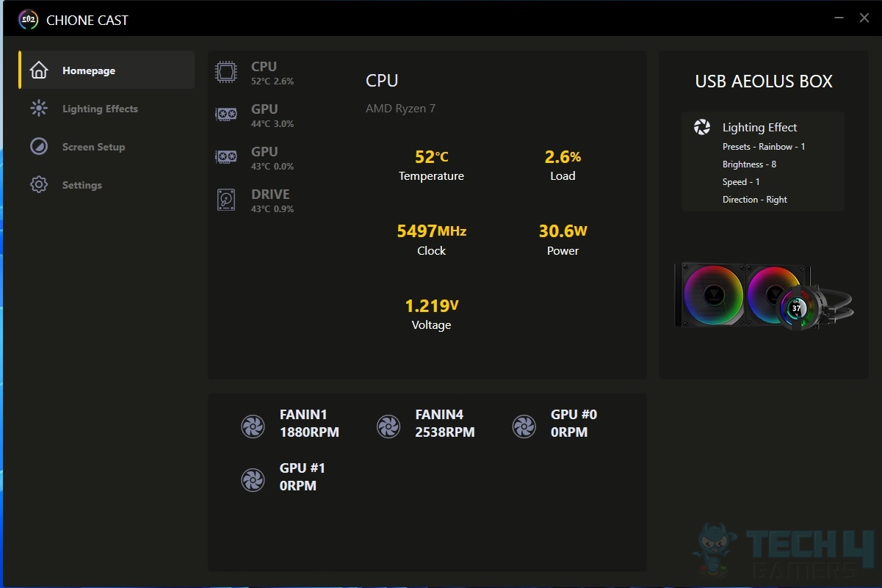Click the FANIN1 fan icon
Screen dimensions: 882x588
point(253,426)
